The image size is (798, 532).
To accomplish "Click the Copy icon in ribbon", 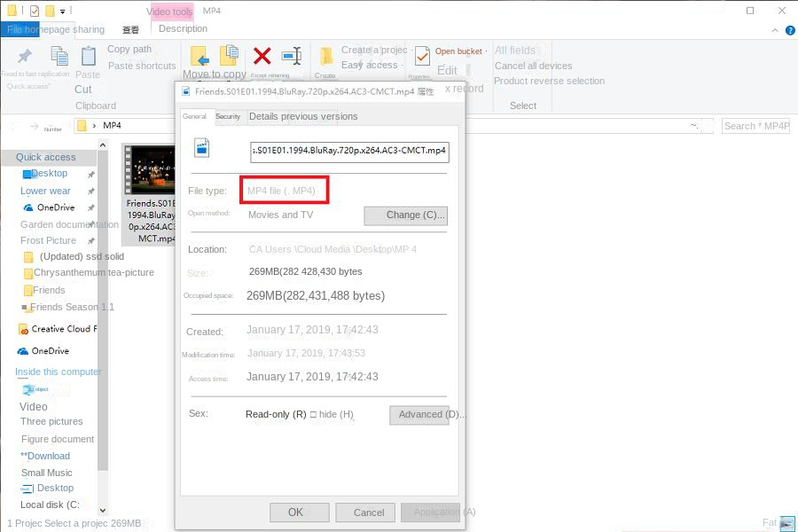I will (x=59, y=56).
